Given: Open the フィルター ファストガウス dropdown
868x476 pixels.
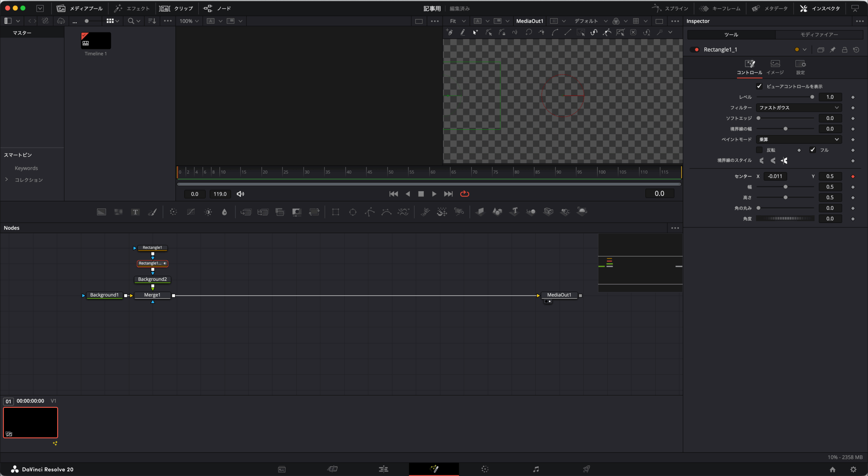Looking at the screenshot, I should [798, 108].
